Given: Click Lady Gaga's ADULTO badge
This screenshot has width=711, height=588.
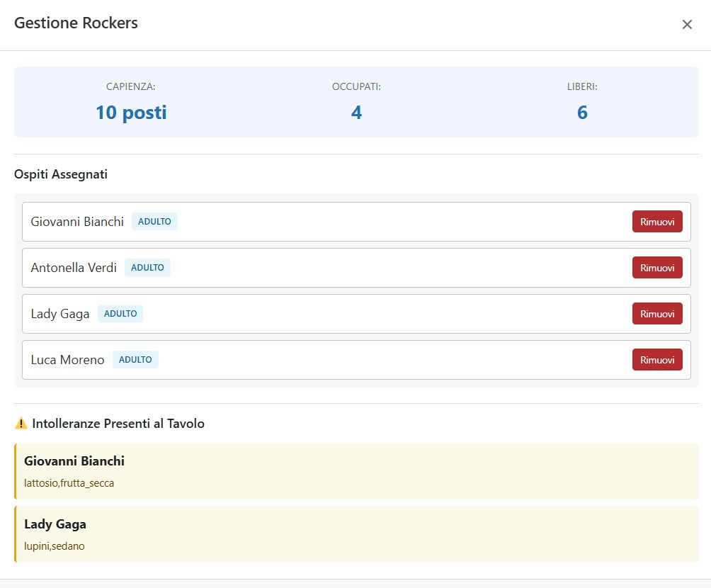Looking at the screenshot, I should click(x=120, y=314).
